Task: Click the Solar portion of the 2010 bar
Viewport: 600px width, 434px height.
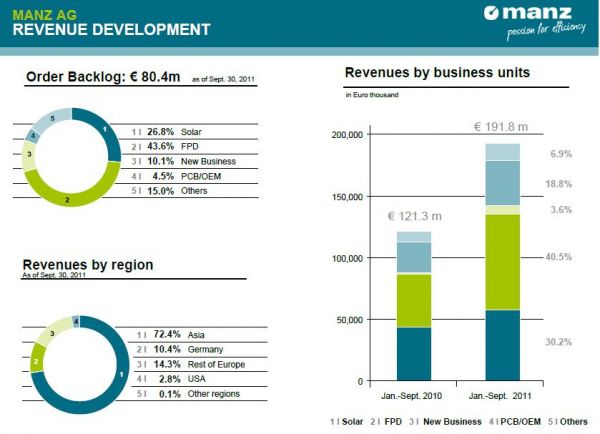Action: [413, 354]
